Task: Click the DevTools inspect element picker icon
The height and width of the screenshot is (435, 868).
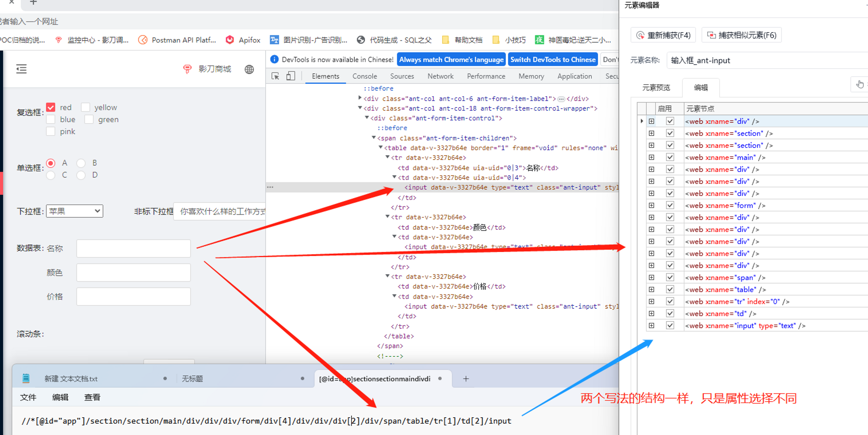Action: coord(275,76)
